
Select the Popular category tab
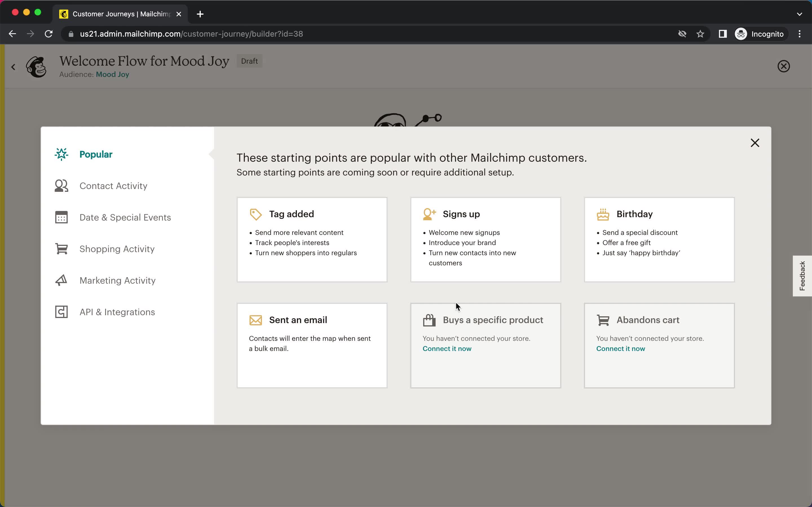coord(96,154)
